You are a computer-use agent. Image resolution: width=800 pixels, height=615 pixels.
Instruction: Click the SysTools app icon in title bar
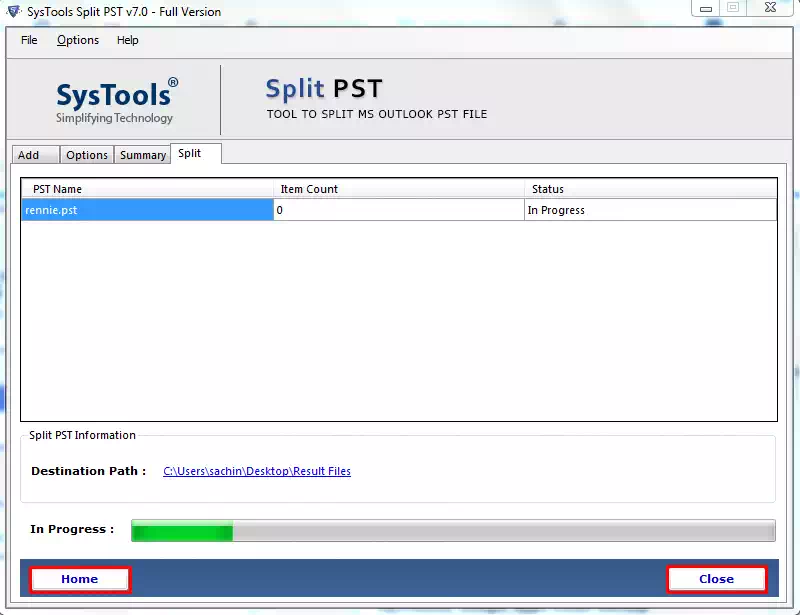[14, 11]
